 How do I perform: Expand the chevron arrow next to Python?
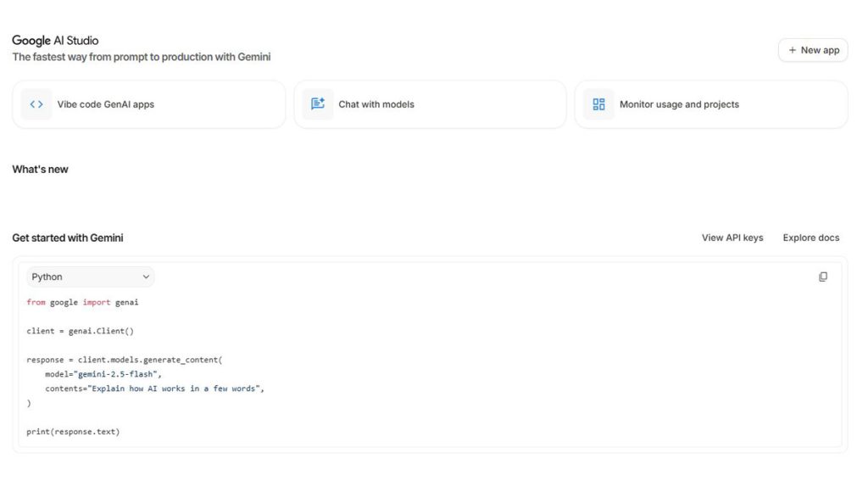click(146, 277)
